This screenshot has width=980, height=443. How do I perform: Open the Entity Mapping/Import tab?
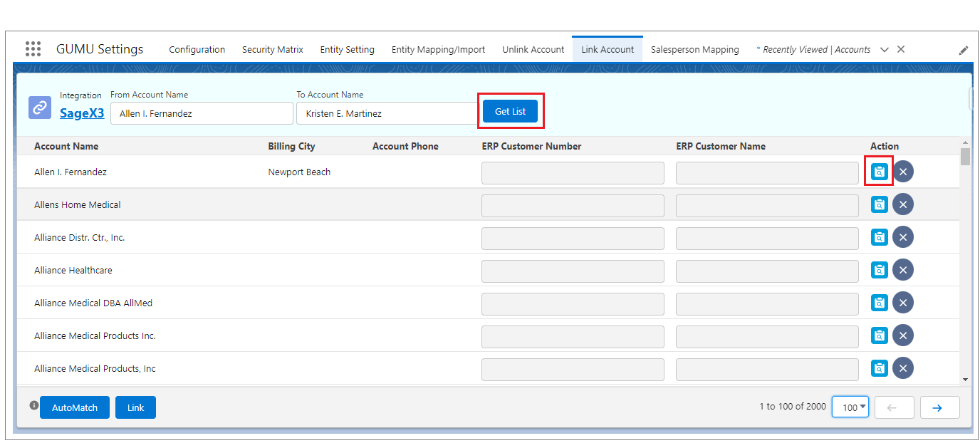pos(438,49)
